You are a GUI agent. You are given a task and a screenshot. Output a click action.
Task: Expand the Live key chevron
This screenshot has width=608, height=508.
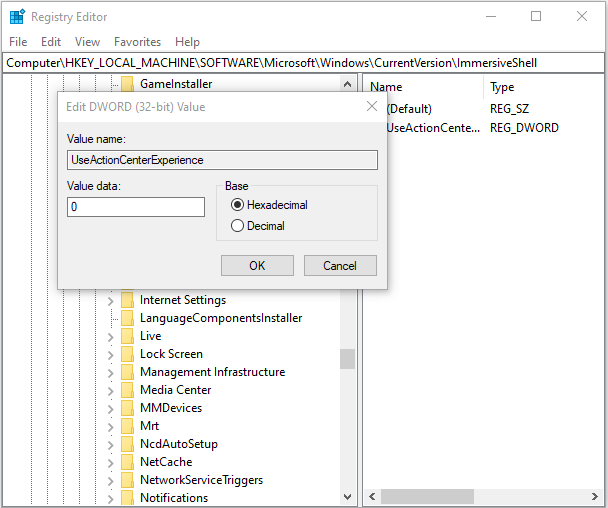(110, 336)
